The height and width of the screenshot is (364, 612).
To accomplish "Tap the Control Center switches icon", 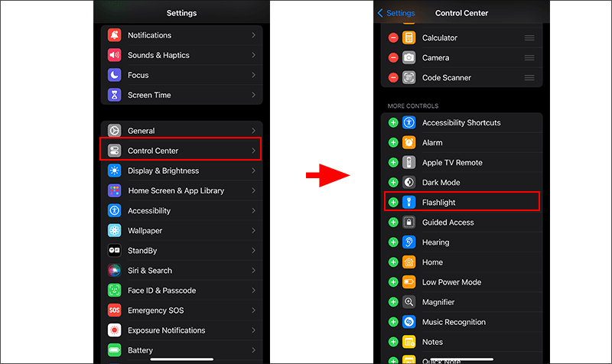I will [114, 151].
